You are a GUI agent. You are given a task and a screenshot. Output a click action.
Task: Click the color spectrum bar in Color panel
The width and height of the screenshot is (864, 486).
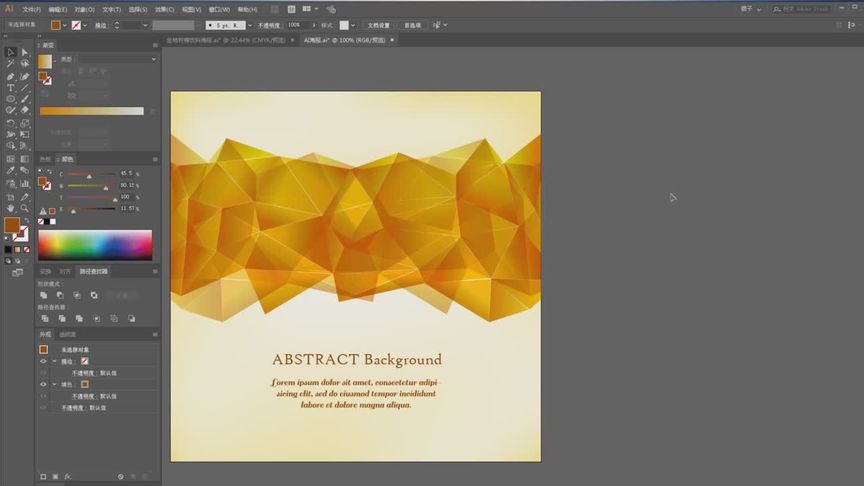pyautogui.click(x=95, y=245)
